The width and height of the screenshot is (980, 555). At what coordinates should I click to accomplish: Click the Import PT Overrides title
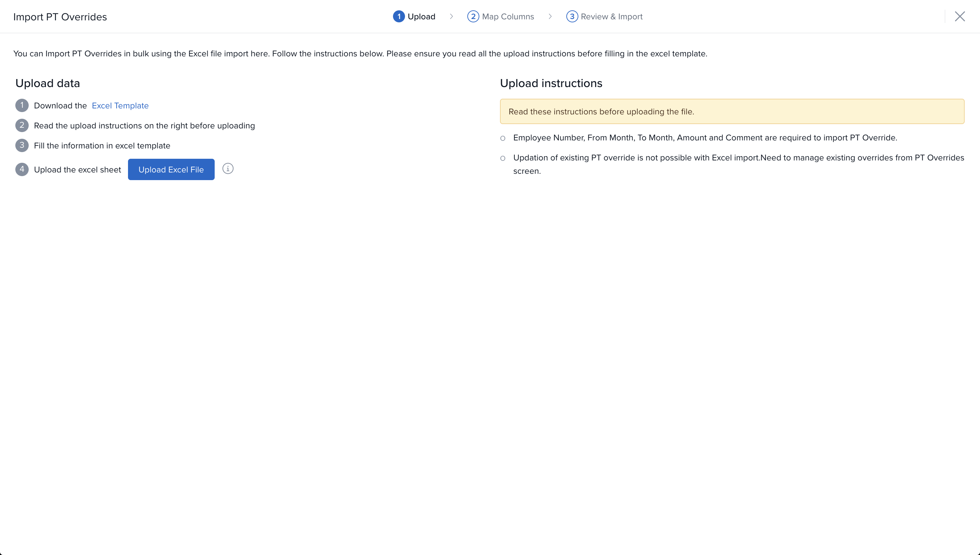(60, 17)
